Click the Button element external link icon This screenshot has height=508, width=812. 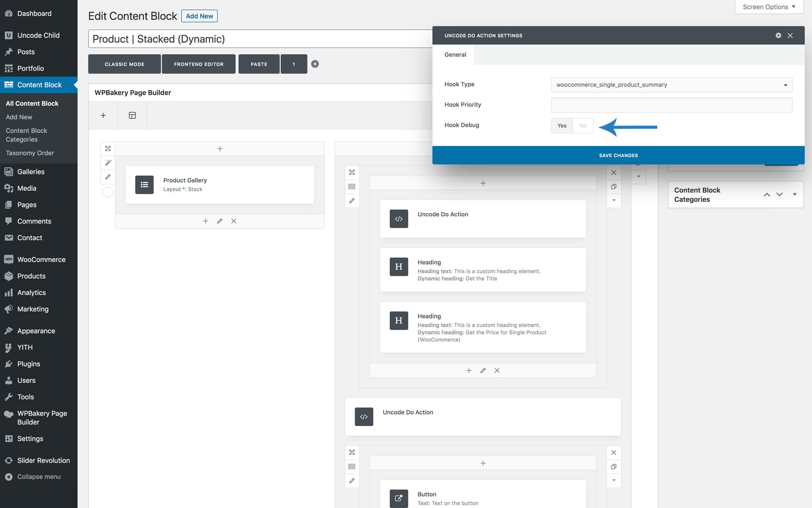(399, 498)
